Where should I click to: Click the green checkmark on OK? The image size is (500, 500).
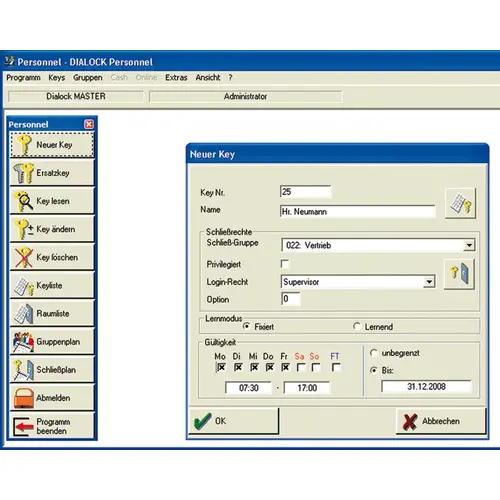coord(202,421)
